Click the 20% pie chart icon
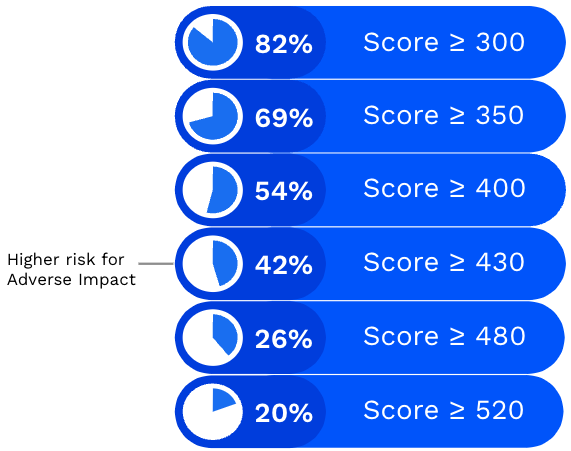 point(213,411)
